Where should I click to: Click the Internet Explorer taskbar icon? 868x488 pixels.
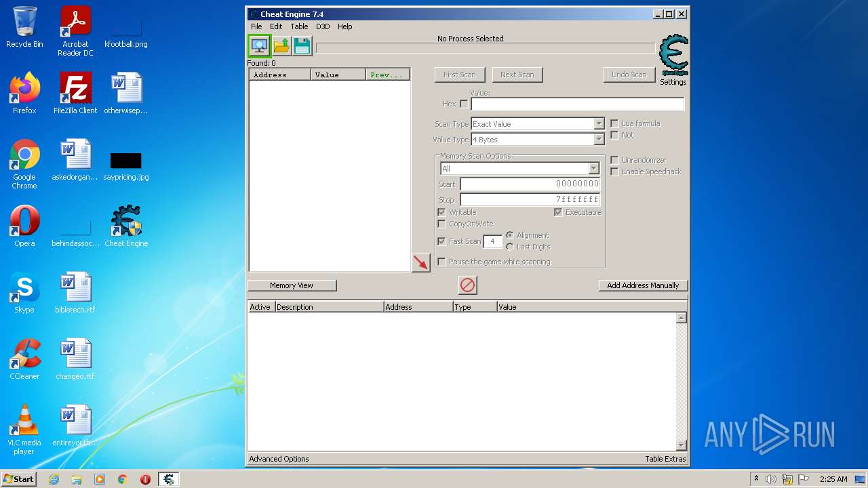coord(54,479)
